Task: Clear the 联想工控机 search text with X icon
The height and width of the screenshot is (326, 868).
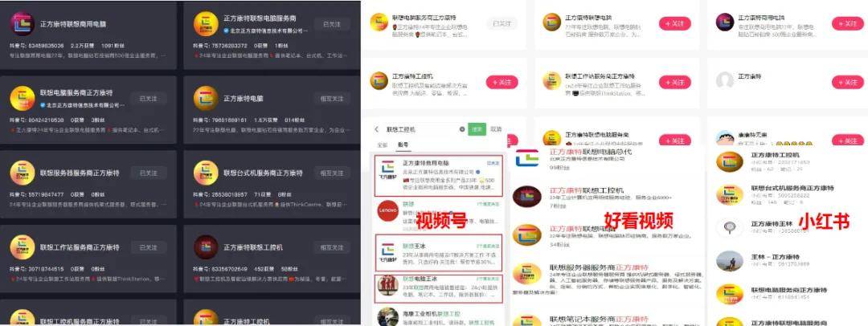Action: click(x=462, y=129)
